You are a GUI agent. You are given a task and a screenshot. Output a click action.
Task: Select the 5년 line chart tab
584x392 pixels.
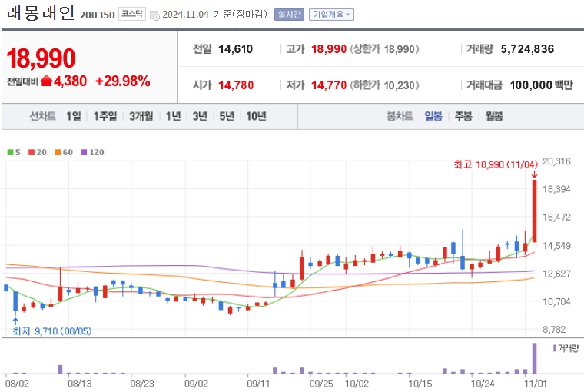227,116
